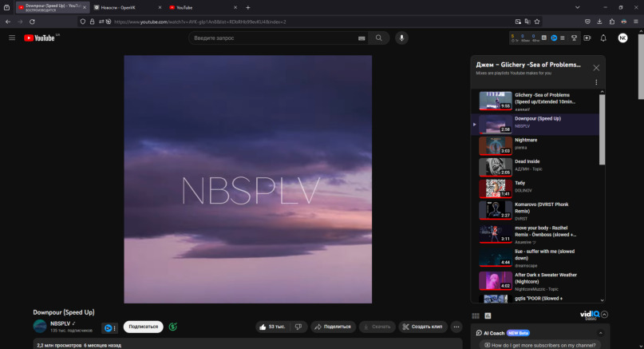Click the Создать клип button

pyautogui.click(x=425, y=327)
